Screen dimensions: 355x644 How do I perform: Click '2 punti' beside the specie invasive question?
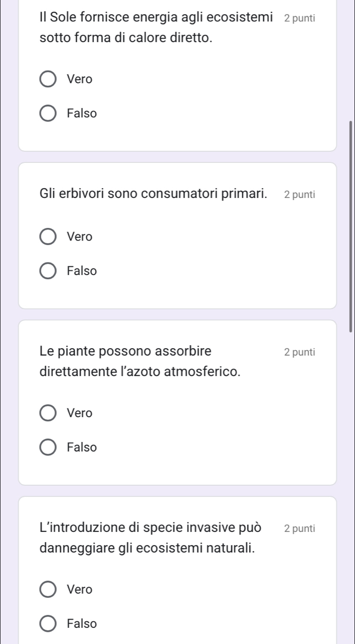click(x=300, y=528)
